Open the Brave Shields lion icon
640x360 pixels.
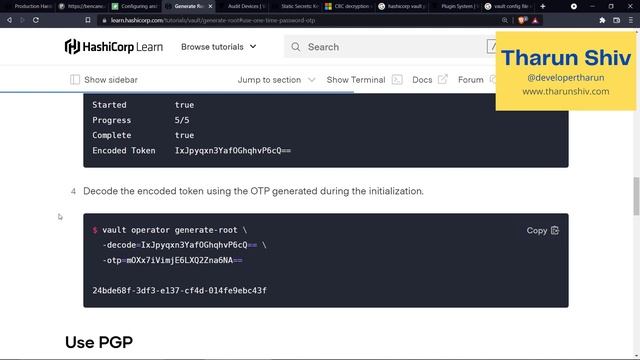521,20
